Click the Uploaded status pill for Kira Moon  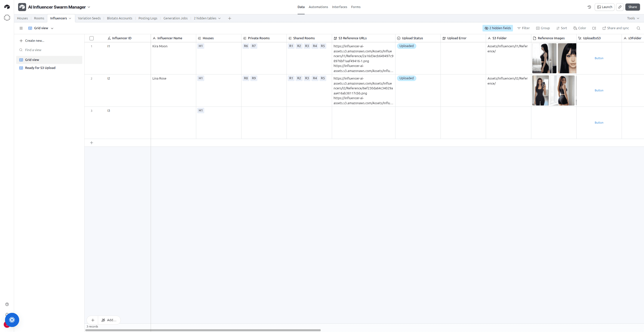[x=407, y=46]
